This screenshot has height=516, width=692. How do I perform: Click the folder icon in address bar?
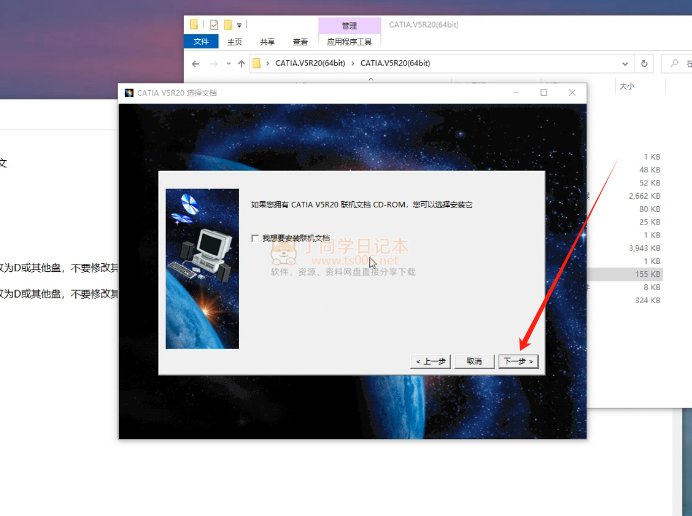point(256,64)
